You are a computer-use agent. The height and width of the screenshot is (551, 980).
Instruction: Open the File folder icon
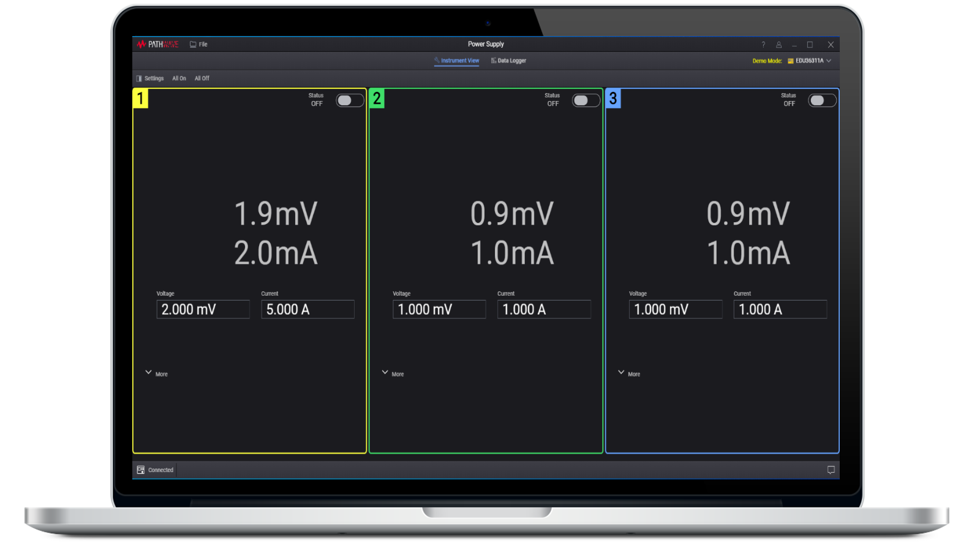pos(192,44)
